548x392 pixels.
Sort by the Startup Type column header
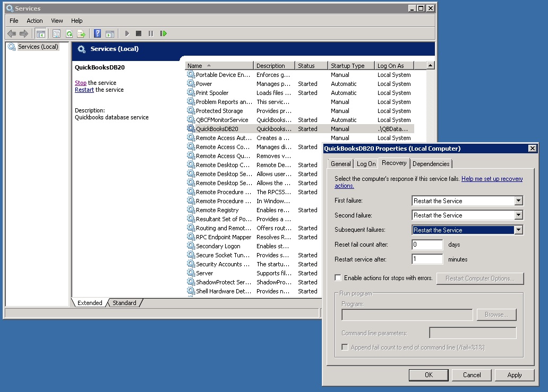(351, 66)
